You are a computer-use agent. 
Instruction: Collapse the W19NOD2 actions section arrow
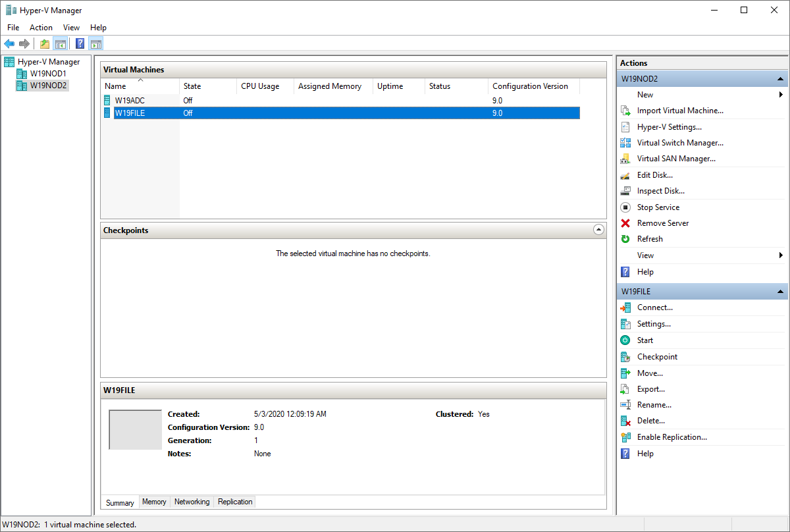[x=780, y=79]
